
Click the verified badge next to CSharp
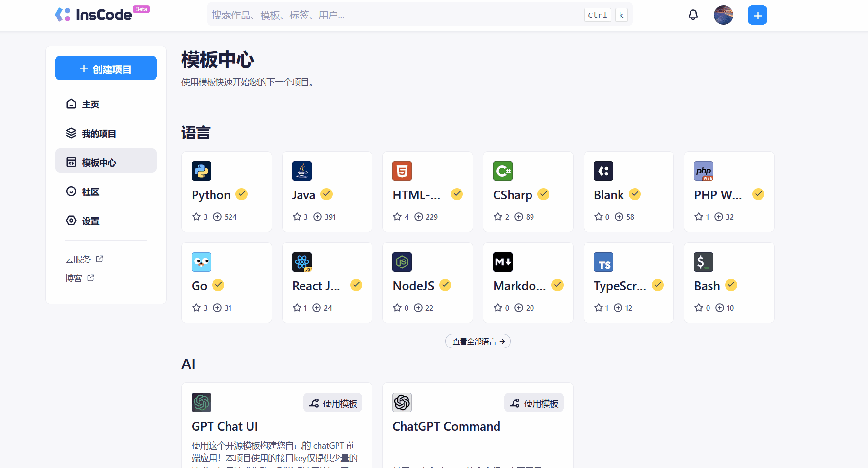tap(544, 194)
